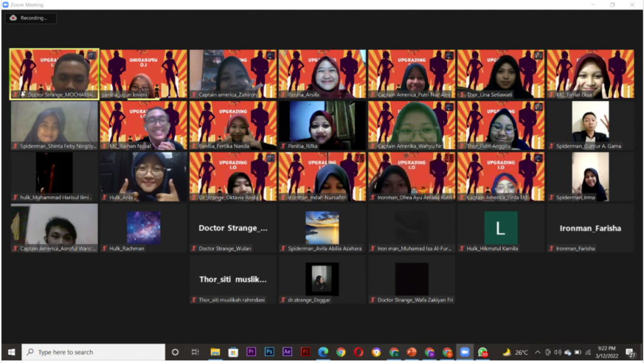Open the Microsoft Store taskbar icon
Image resolution: width=644 pixels, height=363 pixels.
(x=233, y=352)
